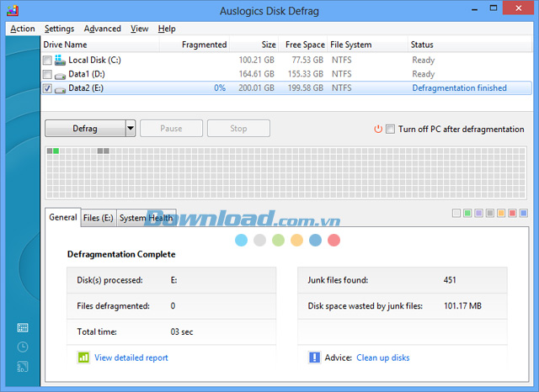Click the Clean up disks link
Viewport: 539px width, 392px height.
pos(382,358)
